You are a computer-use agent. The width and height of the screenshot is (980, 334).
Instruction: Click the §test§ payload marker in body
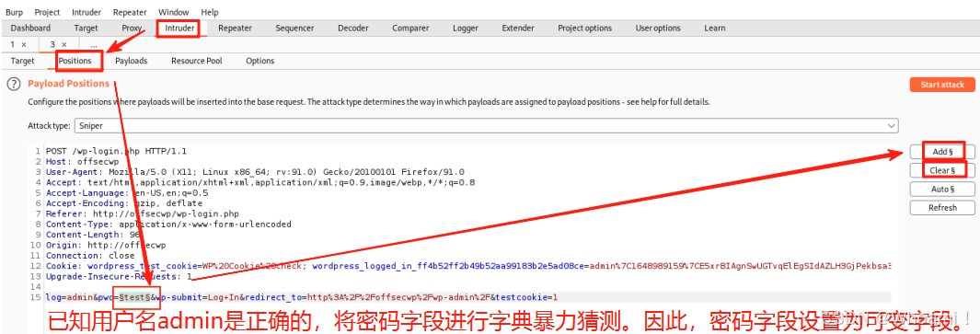tap(134, 298)
